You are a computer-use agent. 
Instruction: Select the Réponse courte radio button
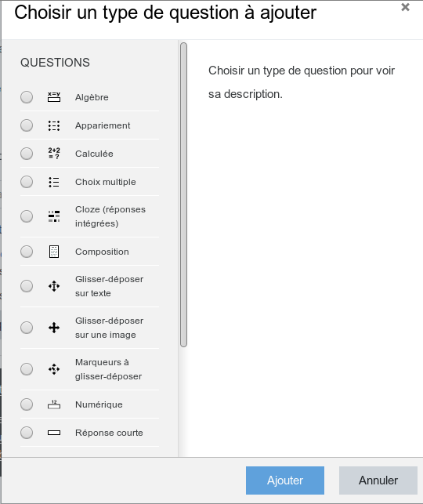[x=27, y=433]
